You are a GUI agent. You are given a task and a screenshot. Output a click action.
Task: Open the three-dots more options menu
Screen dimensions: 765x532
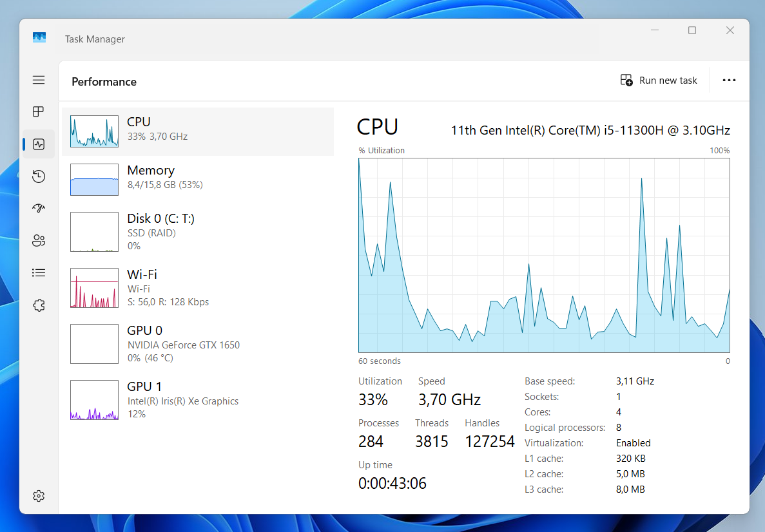pyautogui.click(x=729, y=81)
